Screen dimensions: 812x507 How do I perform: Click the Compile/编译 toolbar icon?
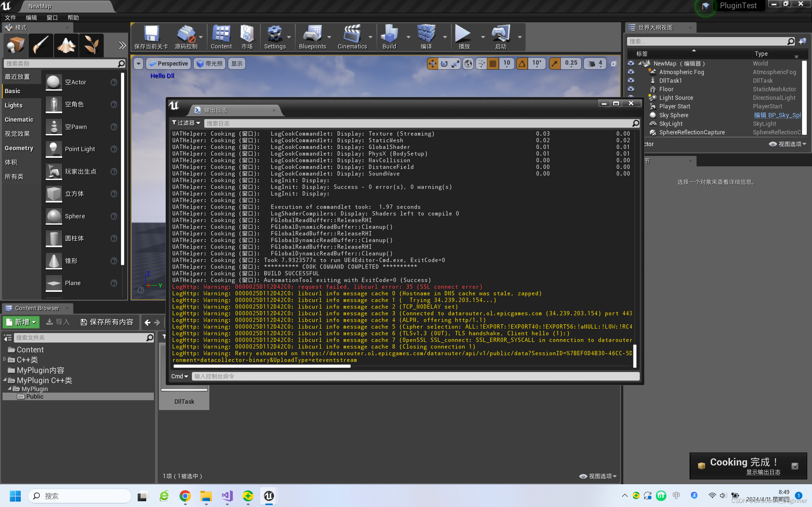point(425,36)
